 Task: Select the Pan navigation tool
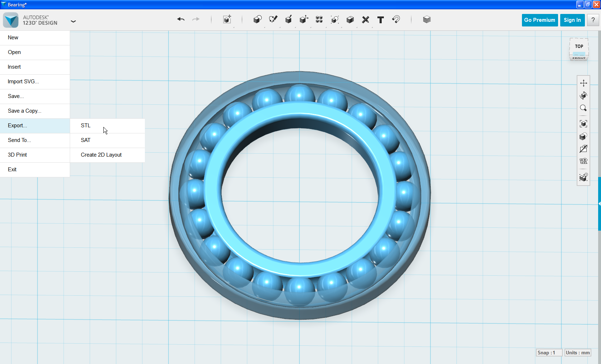tap(583, 83)
